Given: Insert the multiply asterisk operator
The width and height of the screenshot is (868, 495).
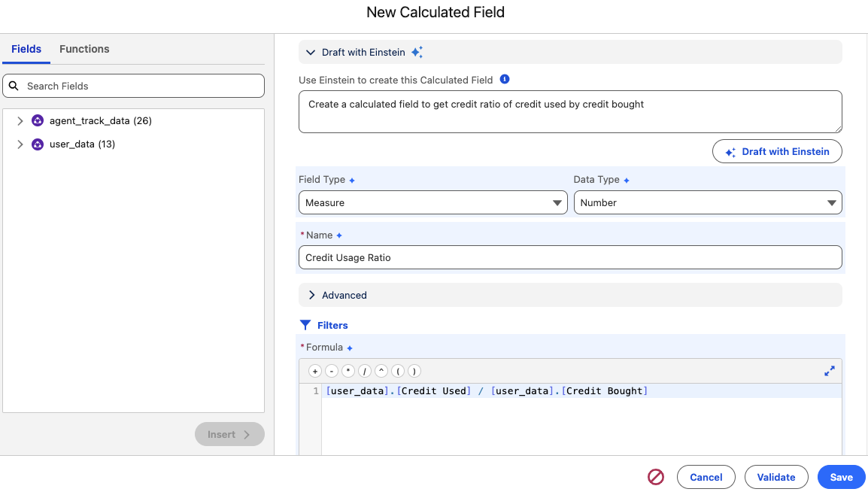Looking at the screenshot, I should (x=348, y=371).
